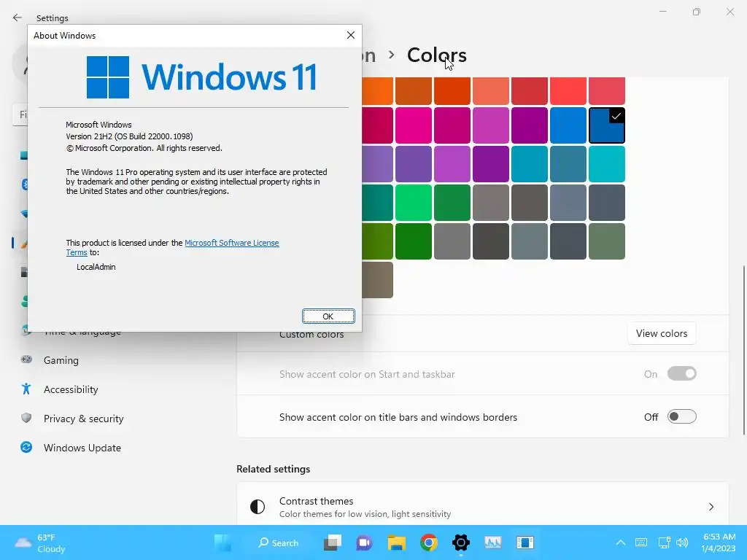Open the weather widget showing Cloudy

pyautogui.click(x=41, y=542)
